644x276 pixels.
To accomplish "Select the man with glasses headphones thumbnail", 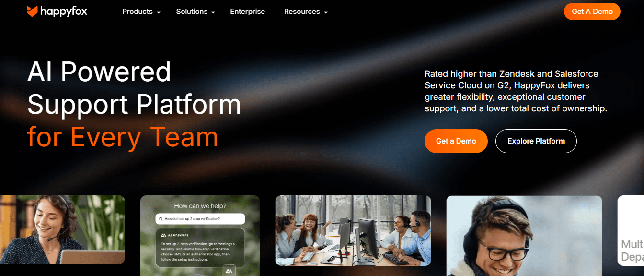I will click(x=524, y=236).
